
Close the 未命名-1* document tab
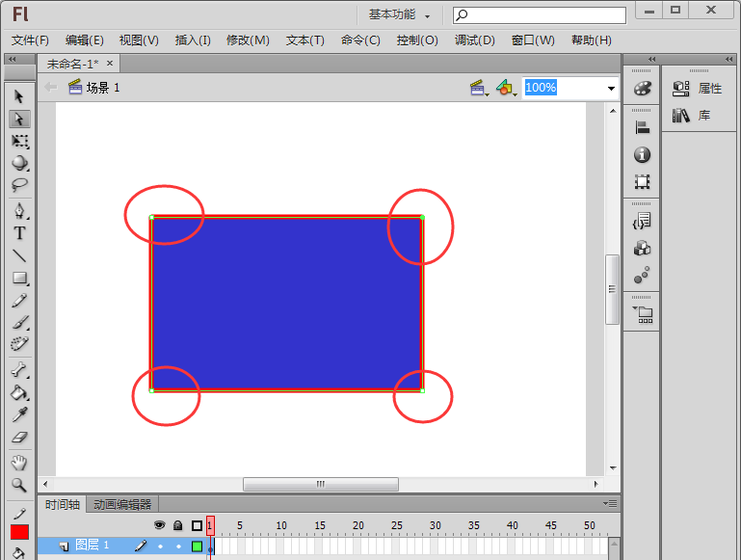click(110, 63)
